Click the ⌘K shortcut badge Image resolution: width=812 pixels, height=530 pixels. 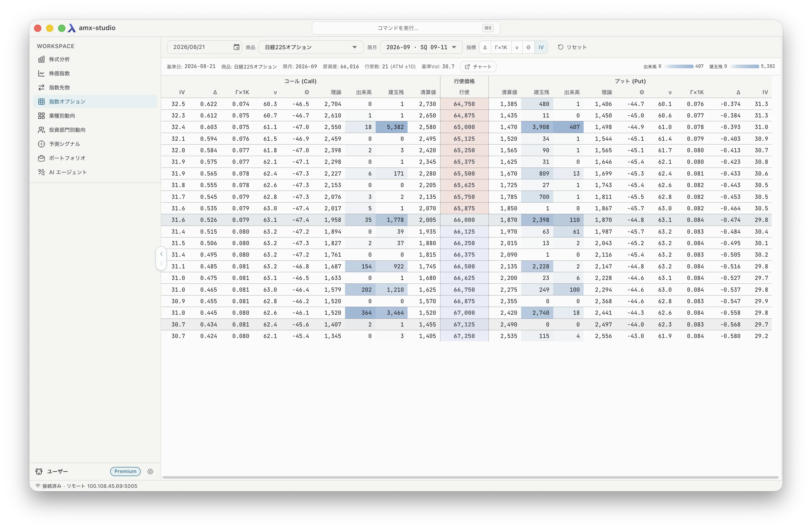click(488, 28)
